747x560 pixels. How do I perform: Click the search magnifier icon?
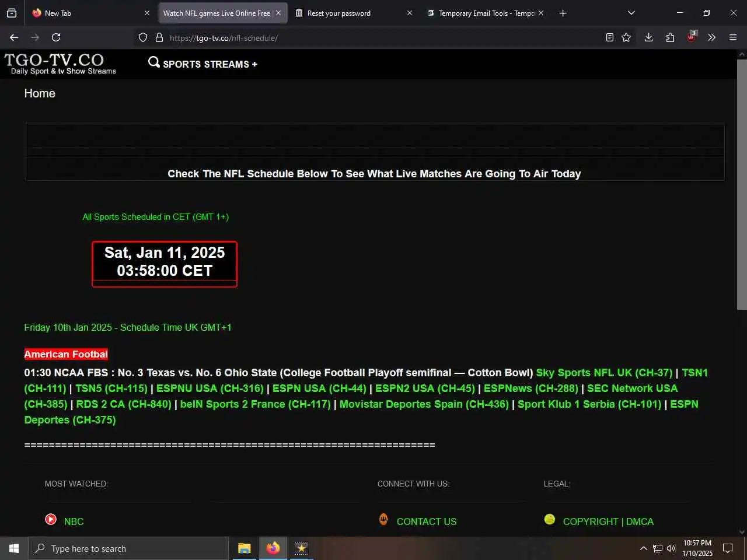(153, 62)
